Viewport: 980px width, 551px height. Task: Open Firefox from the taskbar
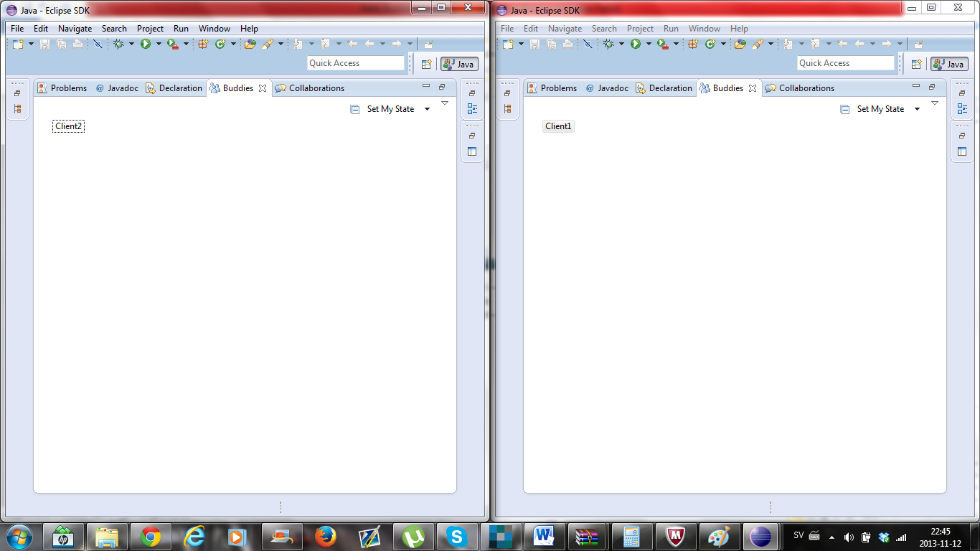tap(325, 536)
